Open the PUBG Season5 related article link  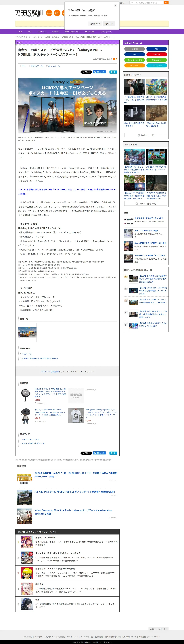(73, 512)
